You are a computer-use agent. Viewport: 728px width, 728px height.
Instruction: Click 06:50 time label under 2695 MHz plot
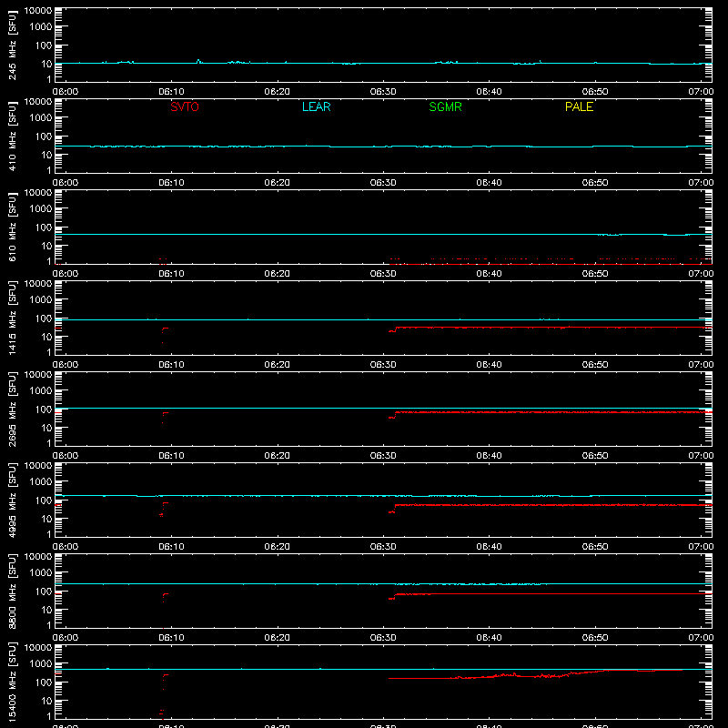(595, 456)
